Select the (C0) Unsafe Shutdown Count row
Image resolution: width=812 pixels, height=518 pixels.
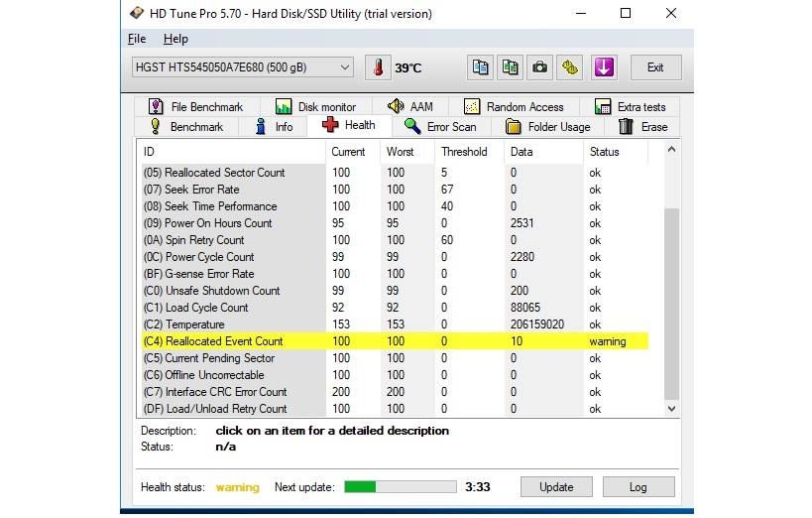click(394, 291)
